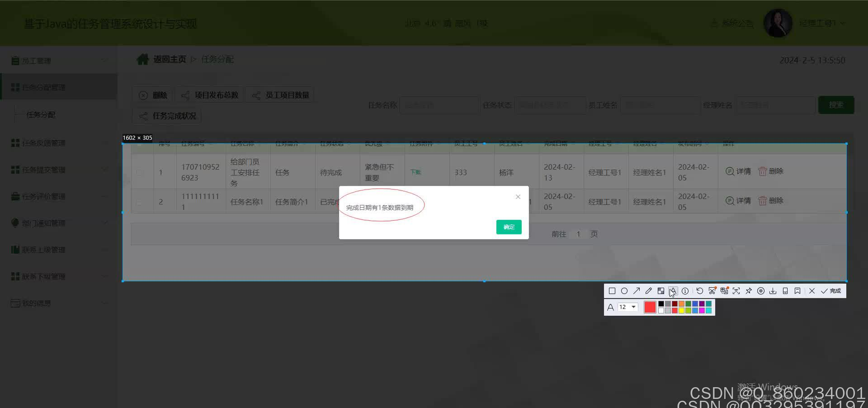Click the 下载 attachment link
Screen dimensions: 868x408
tap(415, 172)
